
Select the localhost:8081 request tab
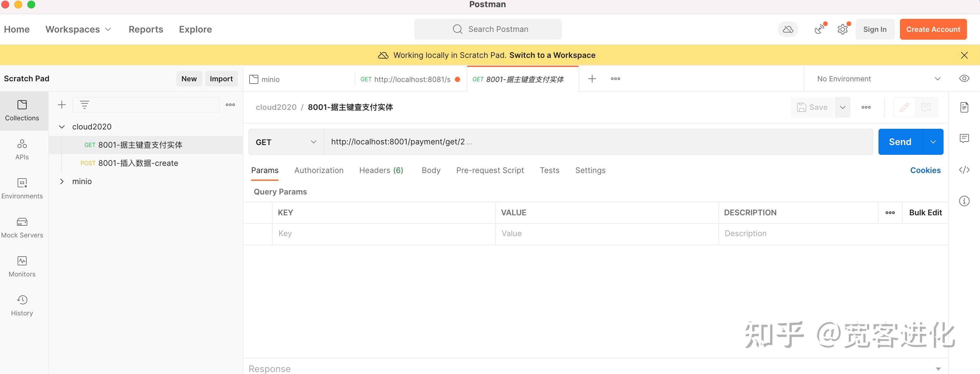pyautogui.click(x=411, y=79)
